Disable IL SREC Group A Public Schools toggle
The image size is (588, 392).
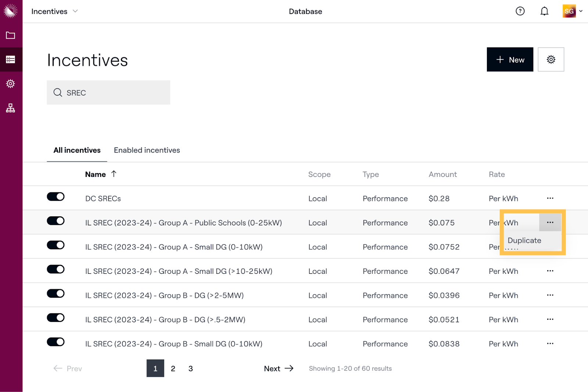[x=55, y=221]
